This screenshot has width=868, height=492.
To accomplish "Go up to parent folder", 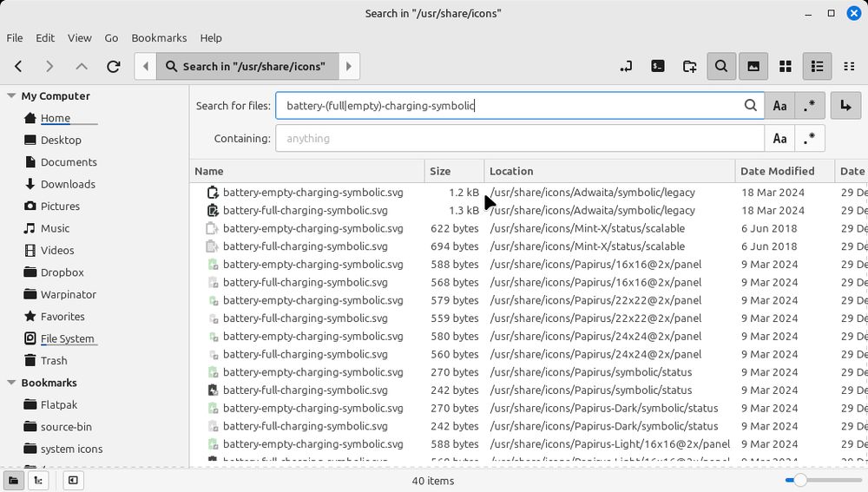I will point(82,67).
